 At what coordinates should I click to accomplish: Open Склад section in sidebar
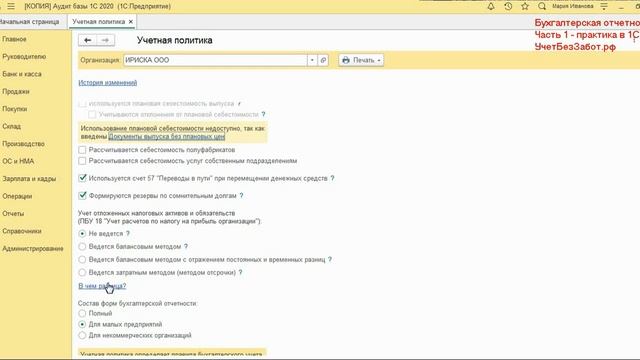(x=11, y=127)
